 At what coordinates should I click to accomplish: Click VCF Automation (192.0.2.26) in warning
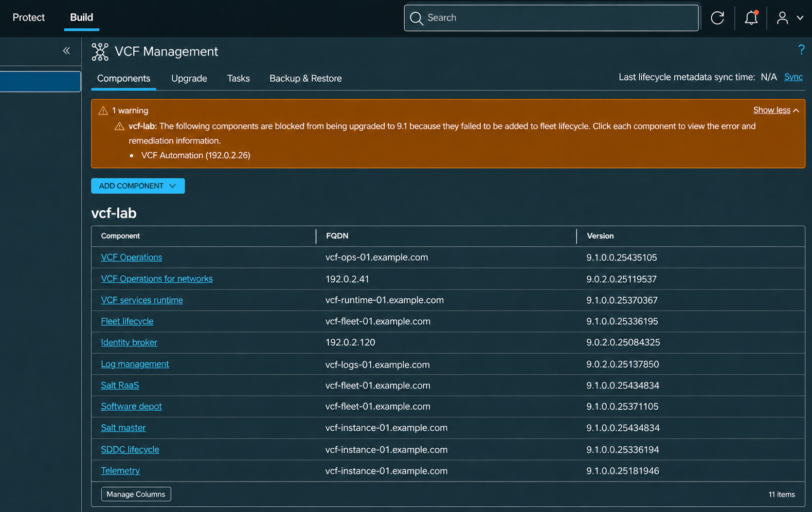click(x=196, y=155)
